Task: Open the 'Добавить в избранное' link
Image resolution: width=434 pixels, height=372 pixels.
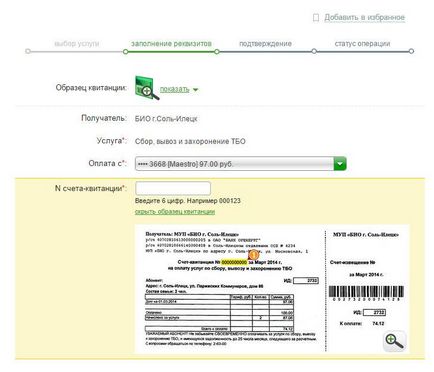Action: pos(365,17)
